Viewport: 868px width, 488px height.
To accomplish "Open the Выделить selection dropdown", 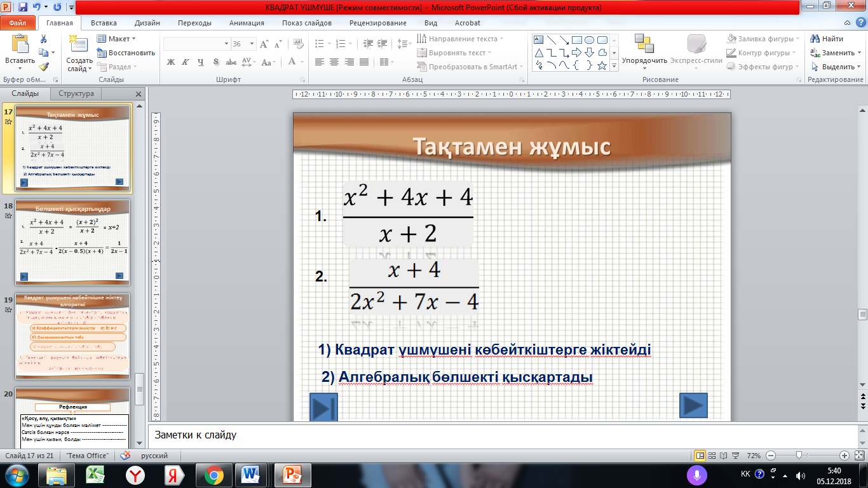I will 837,67.
